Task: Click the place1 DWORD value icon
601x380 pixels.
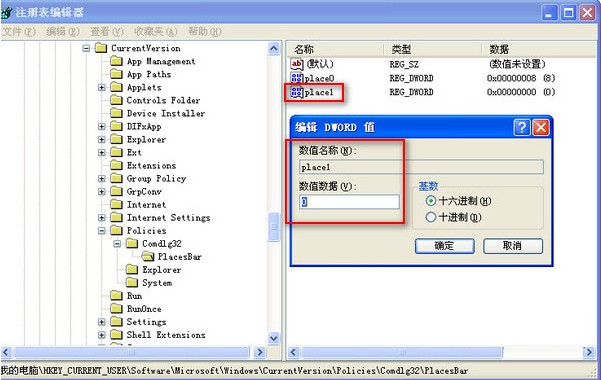Action: click(297, 92)
